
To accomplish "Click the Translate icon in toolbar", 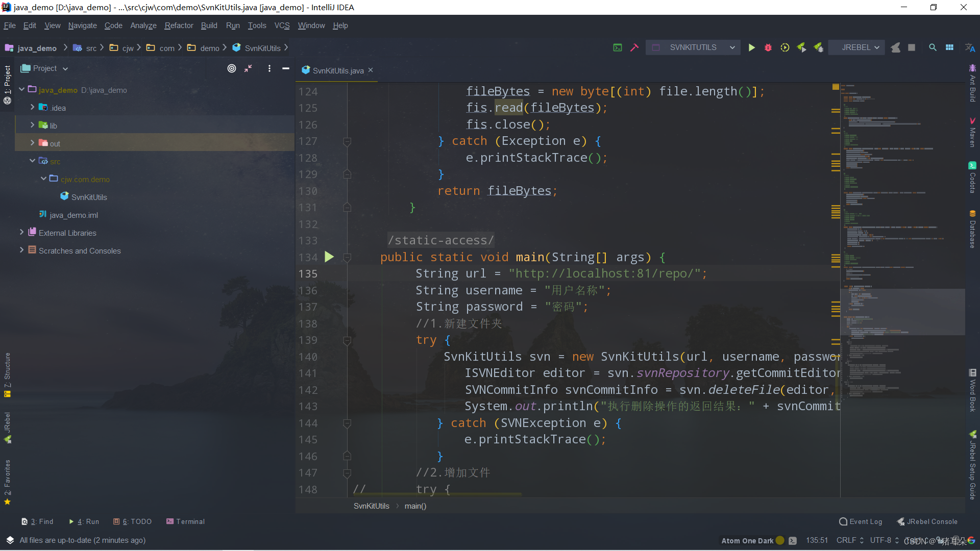I will pyautogui.click(x=970, y=47).
